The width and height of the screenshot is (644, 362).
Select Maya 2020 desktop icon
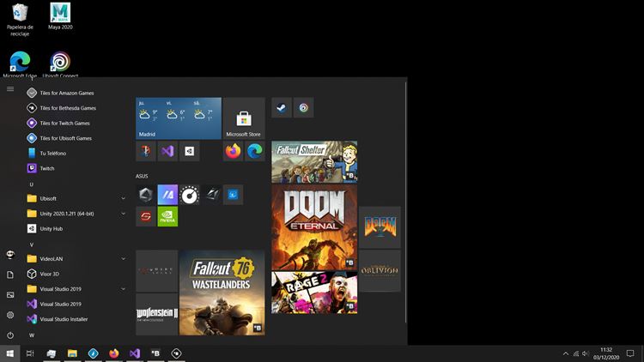point(60,16)
